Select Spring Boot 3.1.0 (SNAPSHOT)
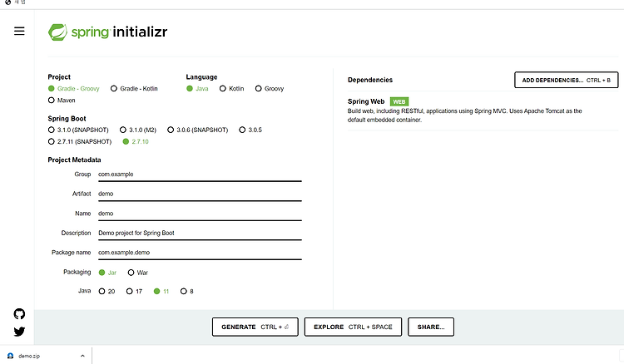The width and height of the screenshot is (624, 364). pos(78,130)
